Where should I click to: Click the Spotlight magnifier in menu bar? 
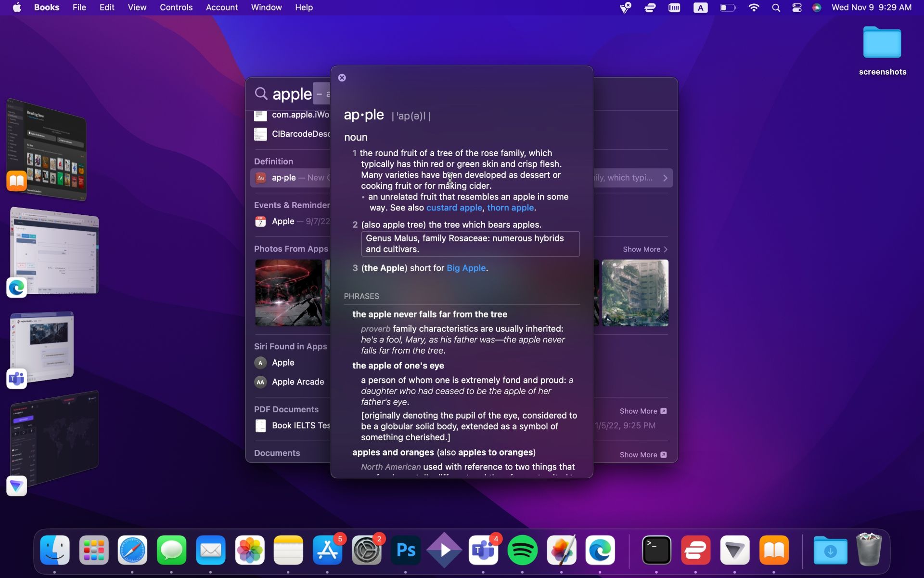point(776,8)
